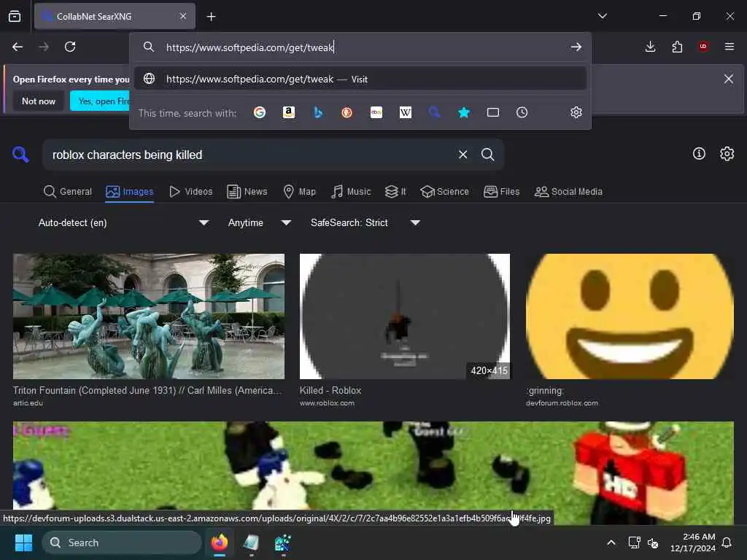Click the Not now button
Screen dimensions: 747x560
tap(39, 101)
